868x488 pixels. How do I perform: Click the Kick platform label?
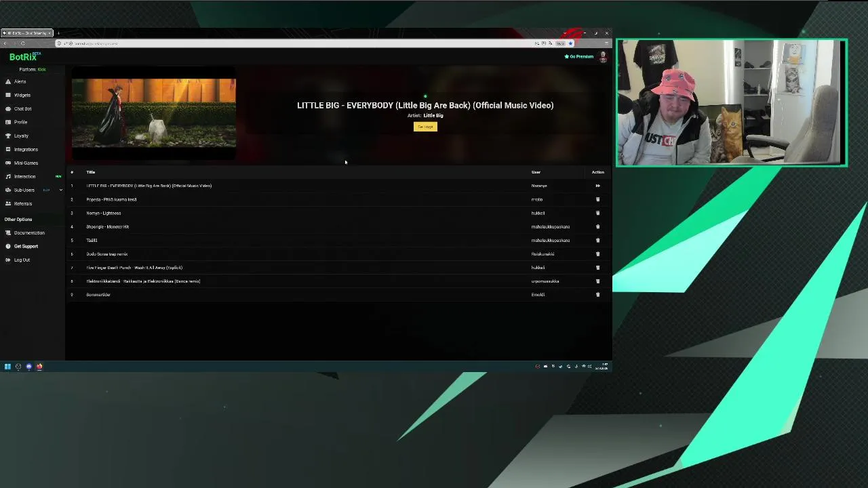click(x=41, y=69)
